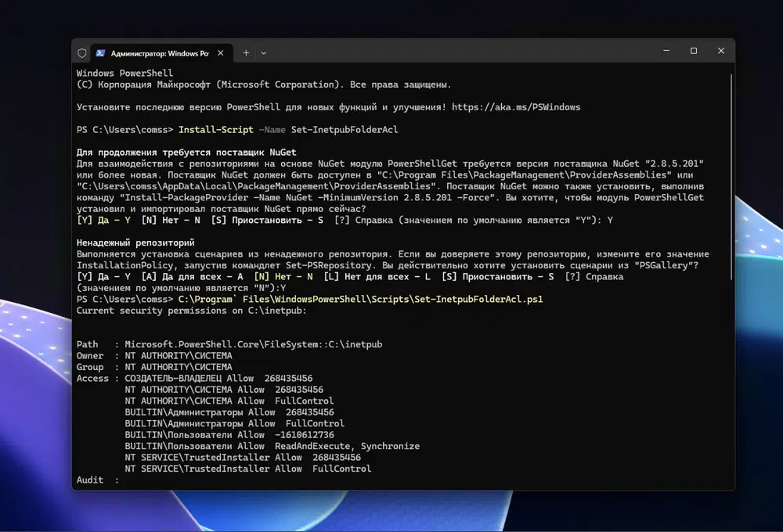783x532 pixels.
Task: Maximize the terminal window
Action: point(694,51)
